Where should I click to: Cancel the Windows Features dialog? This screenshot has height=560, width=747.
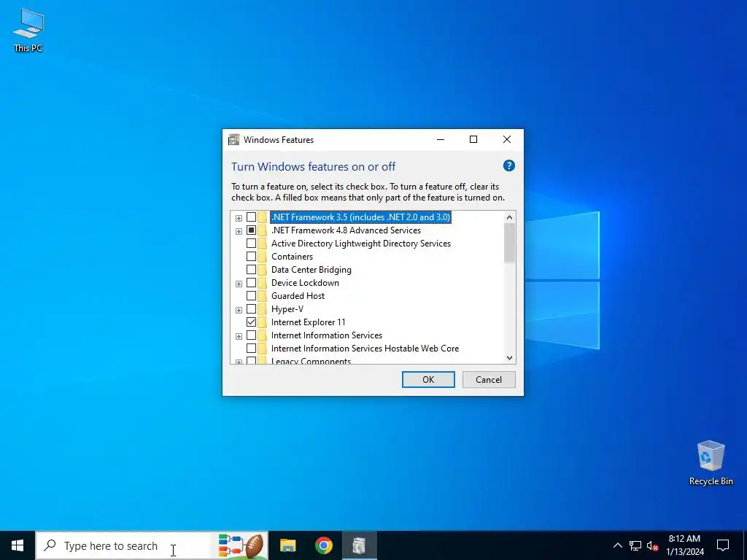point(489,379)
